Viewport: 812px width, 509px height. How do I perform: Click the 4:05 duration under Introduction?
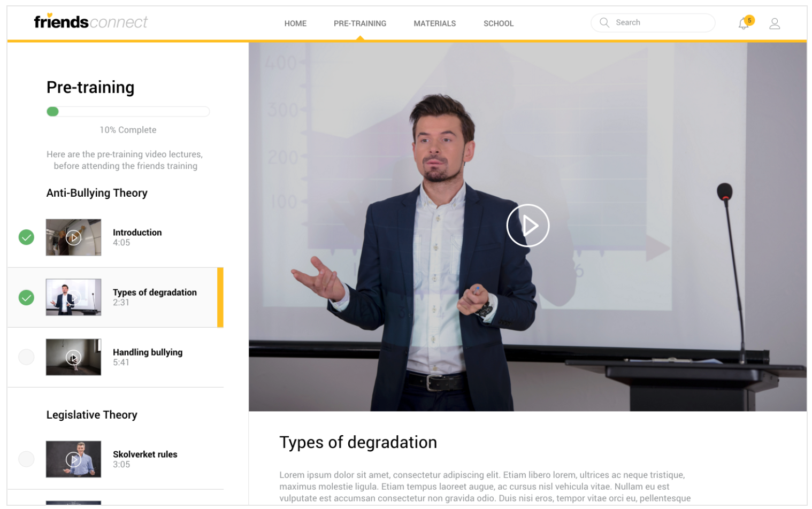click(x=121, y=243)
